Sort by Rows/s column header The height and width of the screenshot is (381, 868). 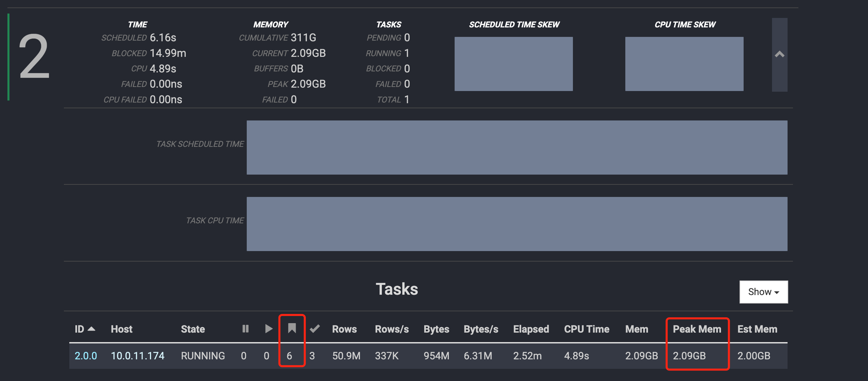(391, 329)
